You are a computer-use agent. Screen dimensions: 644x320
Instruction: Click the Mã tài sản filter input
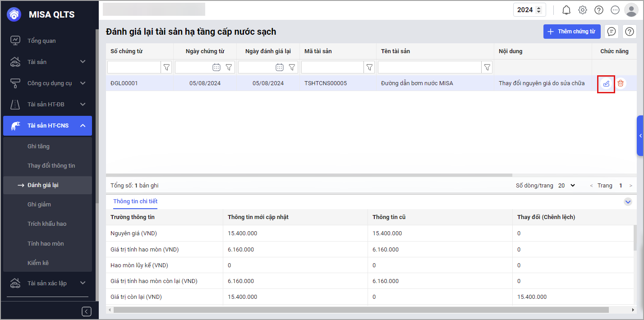click(332, 67)
